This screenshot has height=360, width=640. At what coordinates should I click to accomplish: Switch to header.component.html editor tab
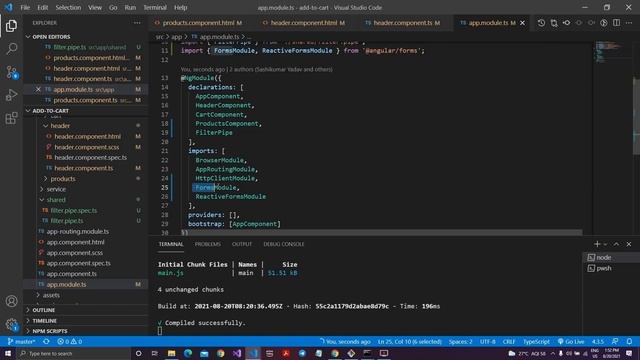point(304,23)
